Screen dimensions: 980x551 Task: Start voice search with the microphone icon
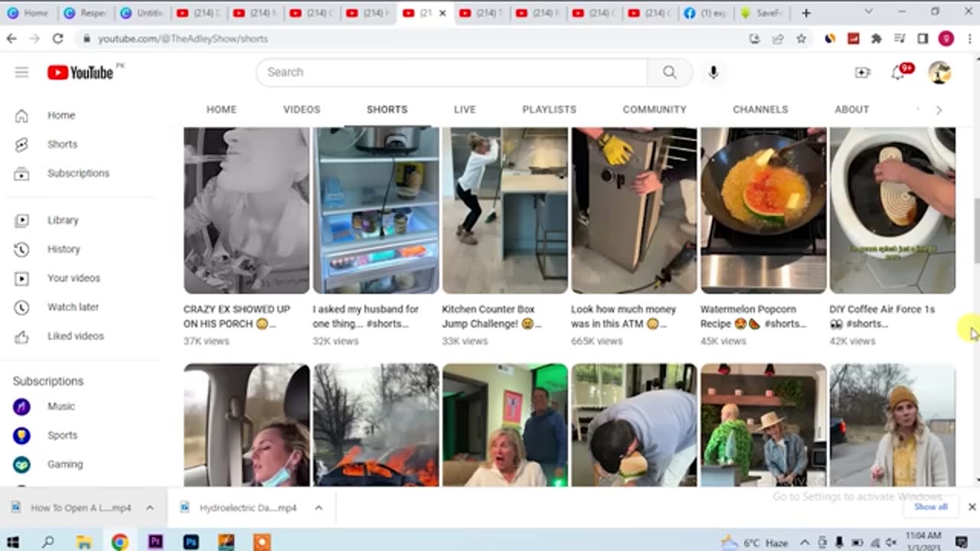point(714,72)
